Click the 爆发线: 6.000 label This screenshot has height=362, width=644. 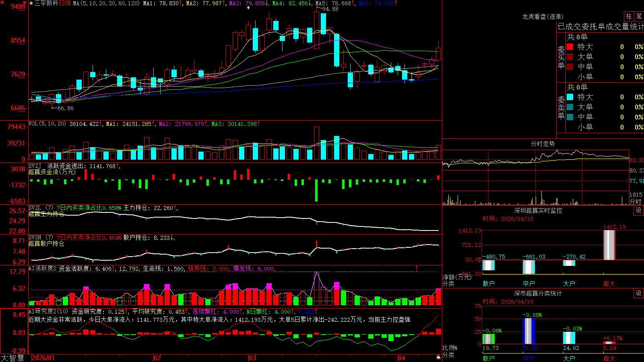(254, 269)
